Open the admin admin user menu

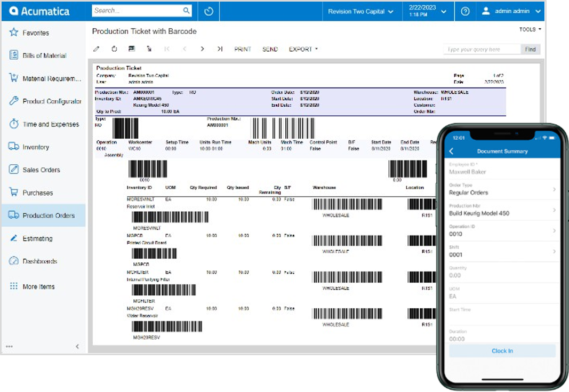[514, 11]
